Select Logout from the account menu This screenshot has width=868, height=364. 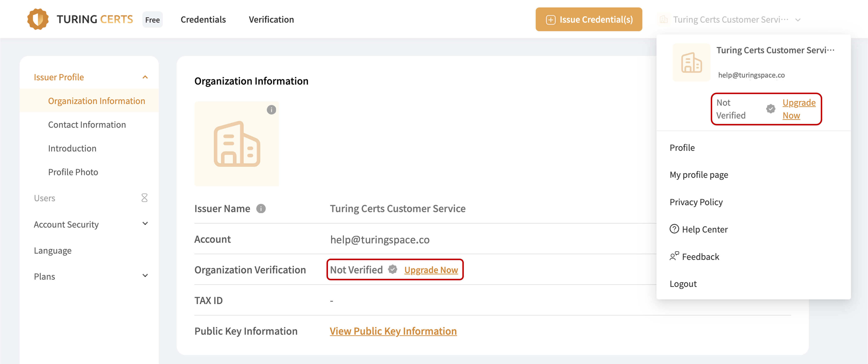click(683, 284)
